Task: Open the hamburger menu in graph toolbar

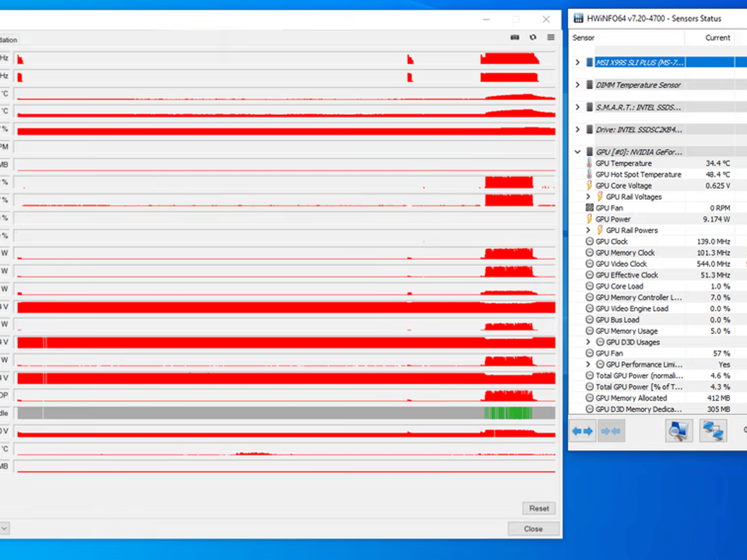Action: [x=551, y=37]
